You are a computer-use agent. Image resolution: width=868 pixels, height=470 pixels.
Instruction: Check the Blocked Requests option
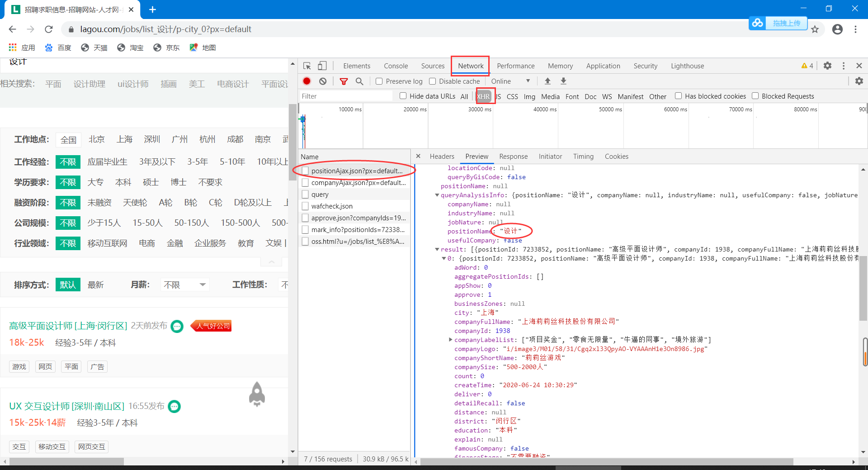click(755, 96)
